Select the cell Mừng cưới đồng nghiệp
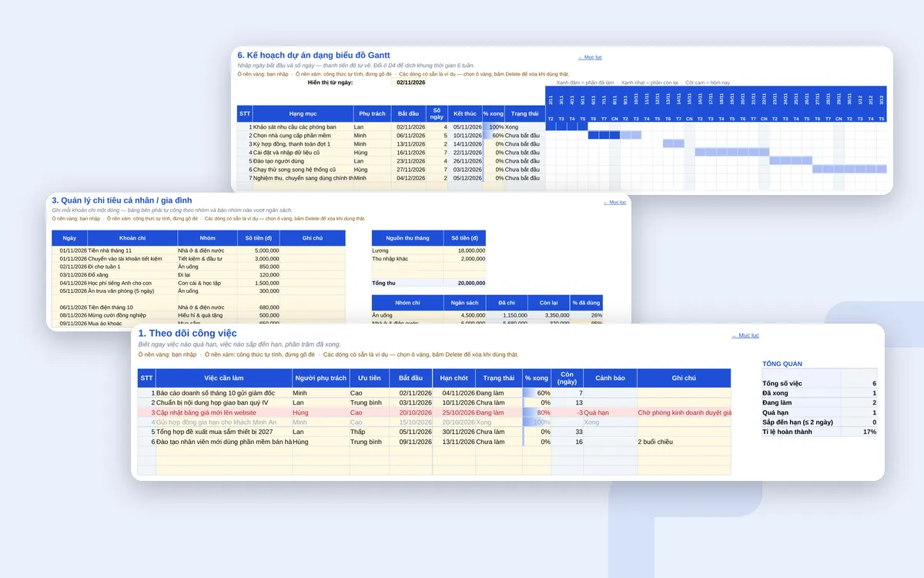This screenshot has height=578, width=924. (132, 314)
